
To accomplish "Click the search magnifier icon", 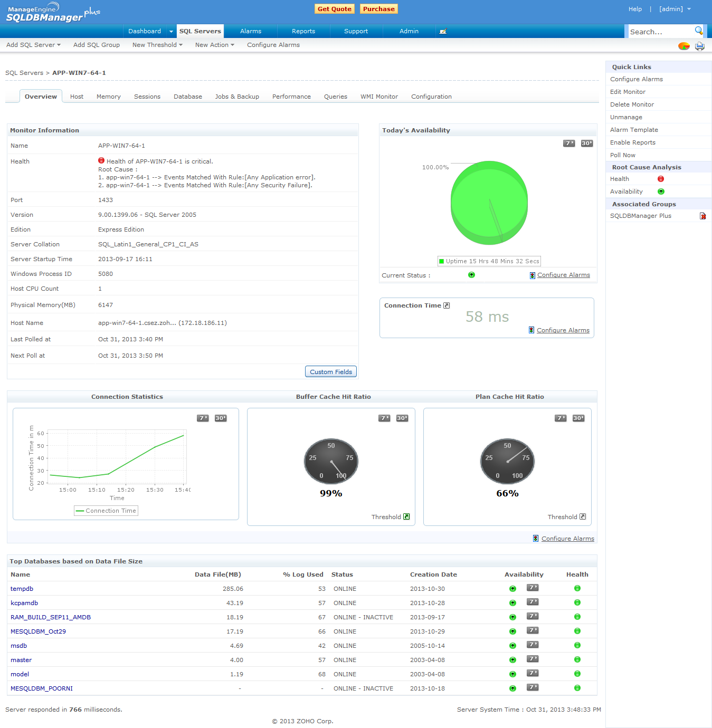I will 699,31.
